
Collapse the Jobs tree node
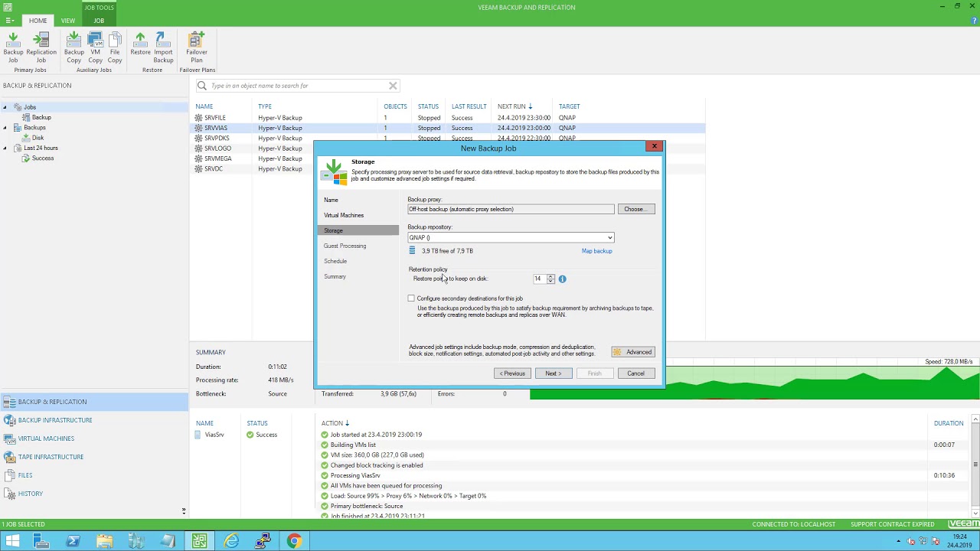pos(5,107)
